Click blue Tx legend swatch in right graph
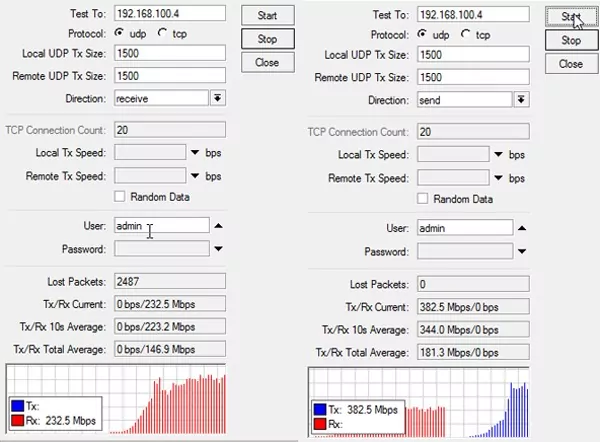600x442 pixels. click(x=320, y=409)
